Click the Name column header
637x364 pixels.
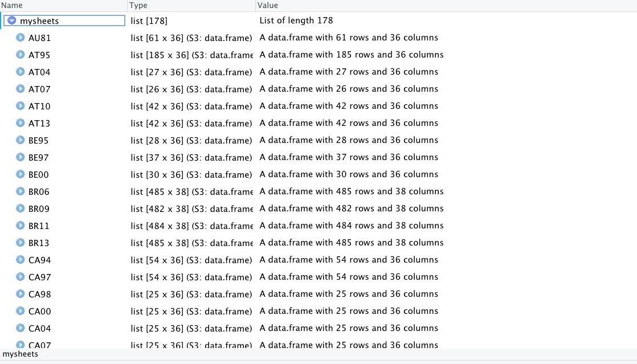[x=12, y=5]
